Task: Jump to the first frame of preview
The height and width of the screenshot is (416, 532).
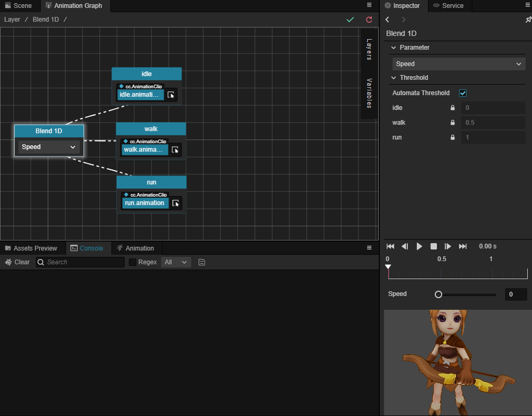Action: (x=390, y=246)
